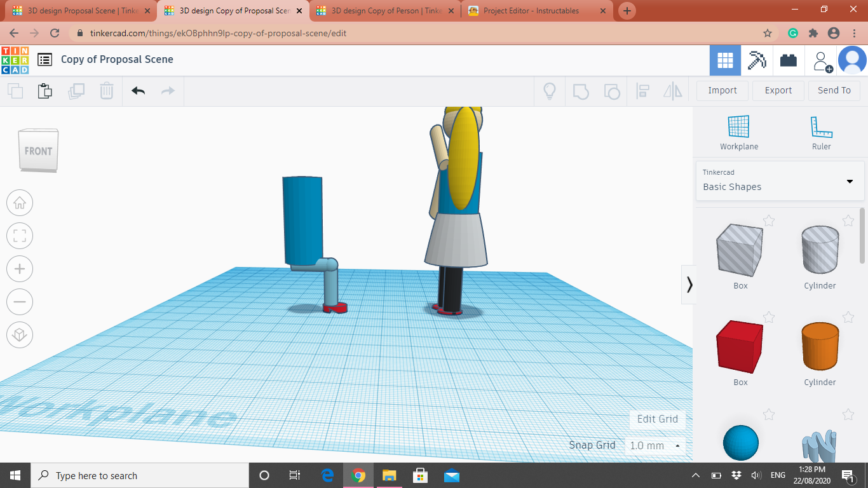Image resolution: width=868 pixels, height=488 pixels.
Task: Click the Fit all in view button
Action: (x=20, y=236)
